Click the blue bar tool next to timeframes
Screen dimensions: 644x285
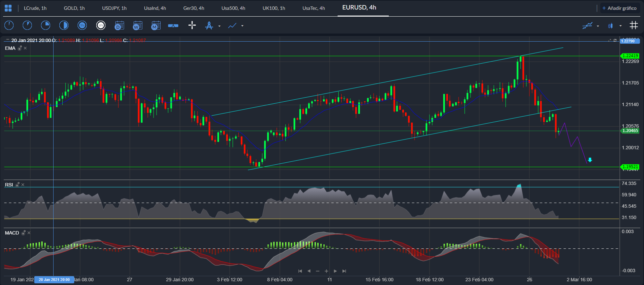[x=173, y=26]
